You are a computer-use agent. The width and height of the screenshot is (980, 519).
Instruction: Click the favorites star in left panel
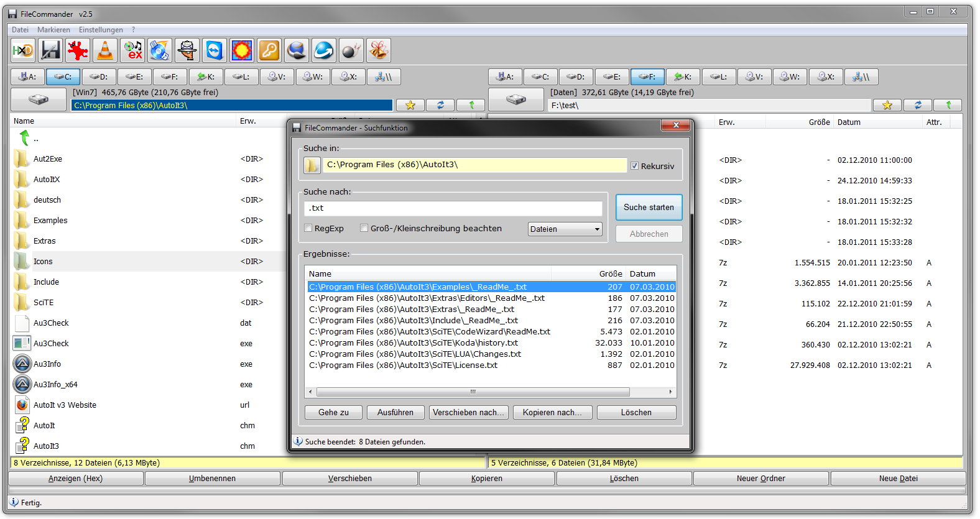pos(410,105)
